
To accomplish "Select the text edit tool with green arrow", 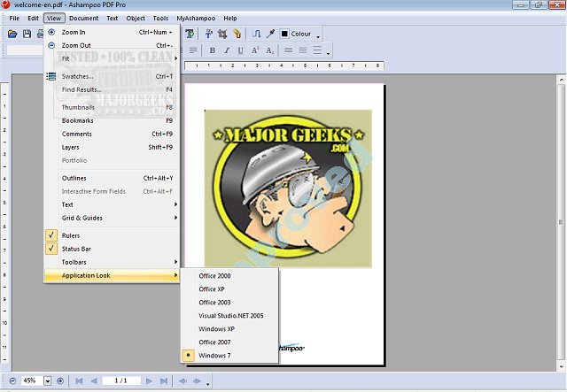I will click(189, 34).
